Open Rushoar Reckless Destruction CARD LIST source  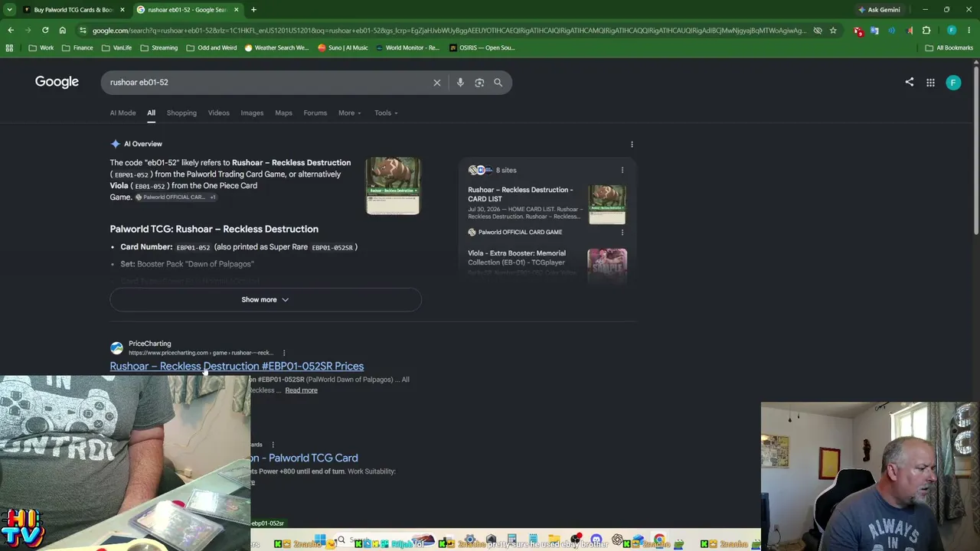520,194
